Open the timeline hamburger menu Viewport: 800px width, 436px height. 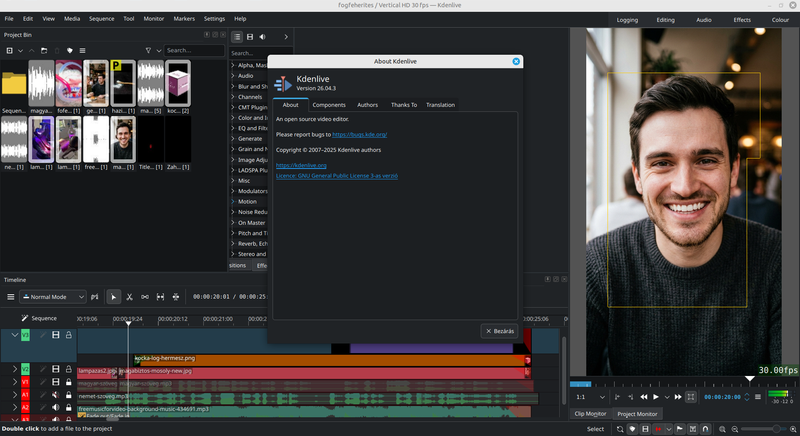click(10, 297)
